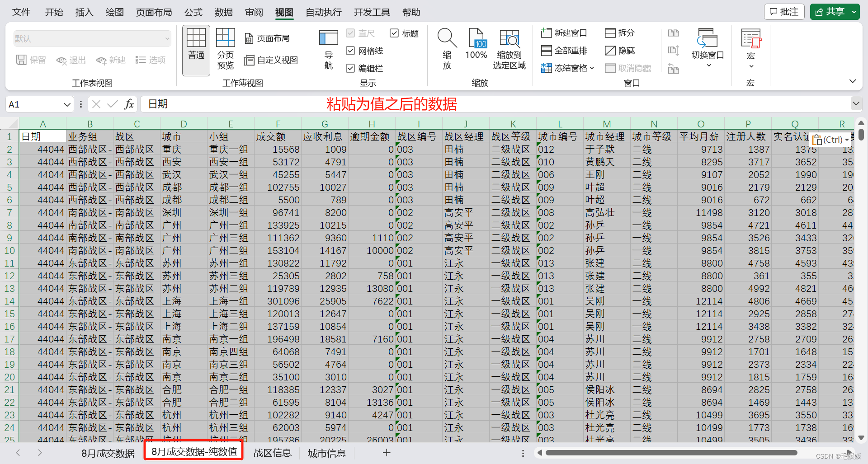Screen dimensions: 868x464
Task: Select the 8月成交数据 sheet tab
Action: 108,453
